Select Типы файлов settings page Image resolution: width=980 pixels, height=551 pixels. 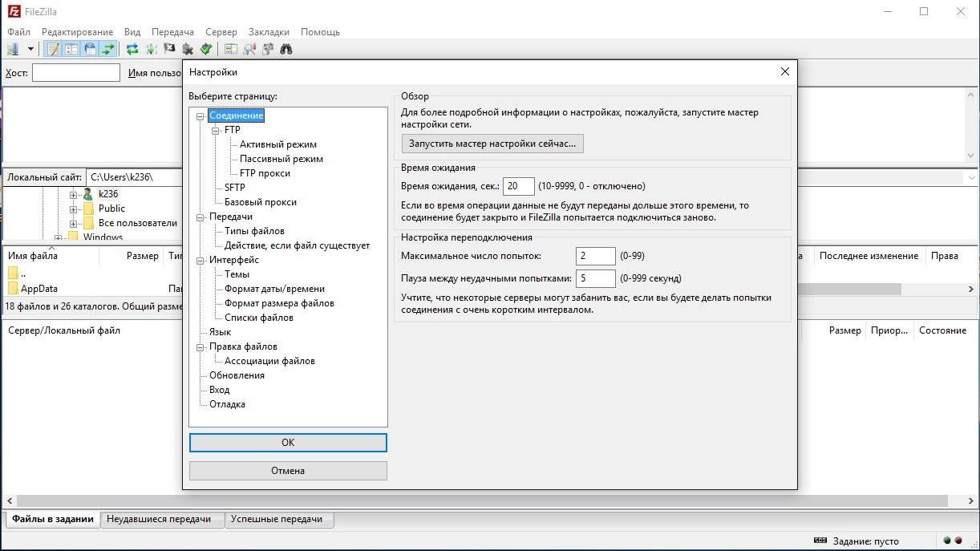pos(255,232)
